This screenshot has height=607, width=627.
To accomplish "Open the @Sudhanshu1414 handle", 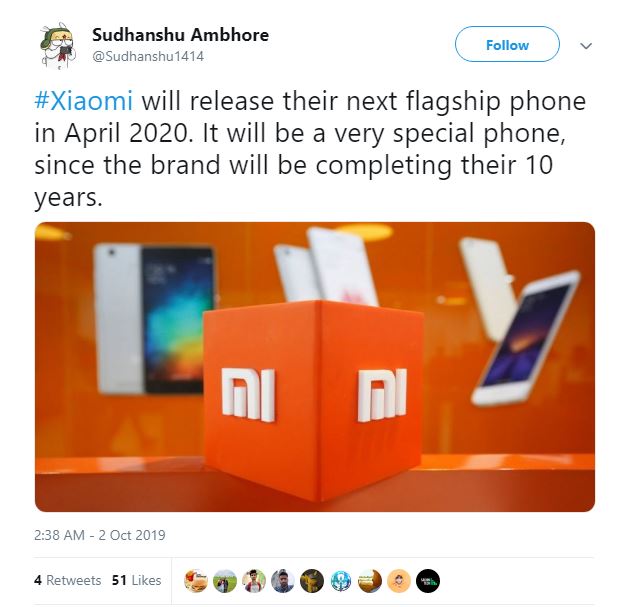I will 148,56.
